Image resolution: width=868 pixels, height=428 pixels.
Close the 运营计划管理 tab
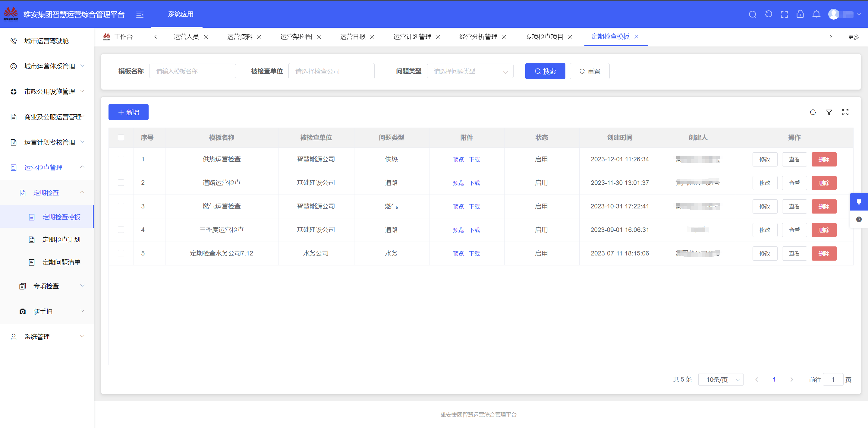pyautogui.click(x=439, y=37)
